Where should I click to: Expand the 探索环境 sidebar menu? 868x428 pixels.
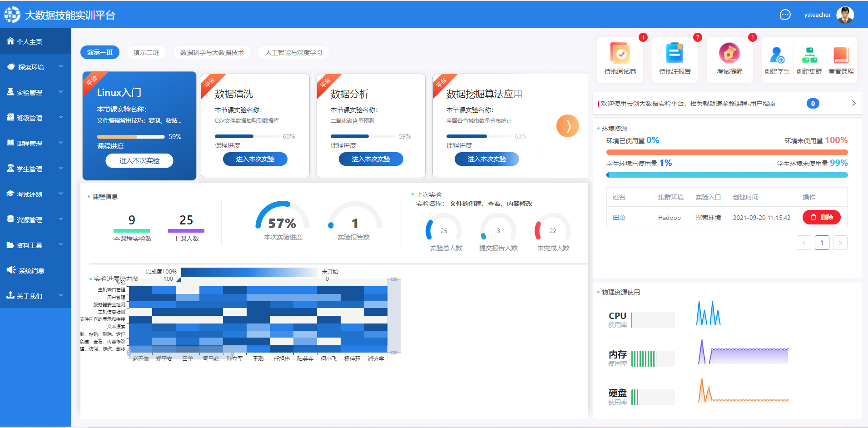point(35,67)
